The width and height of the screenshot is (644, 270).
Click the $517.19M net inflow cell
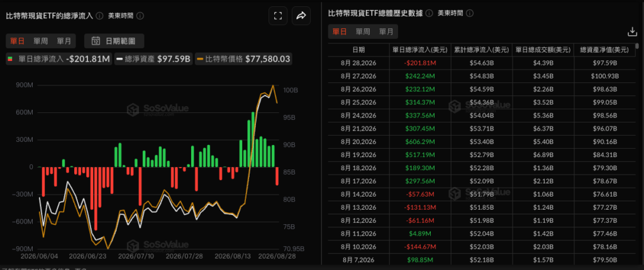pos(419,154)
